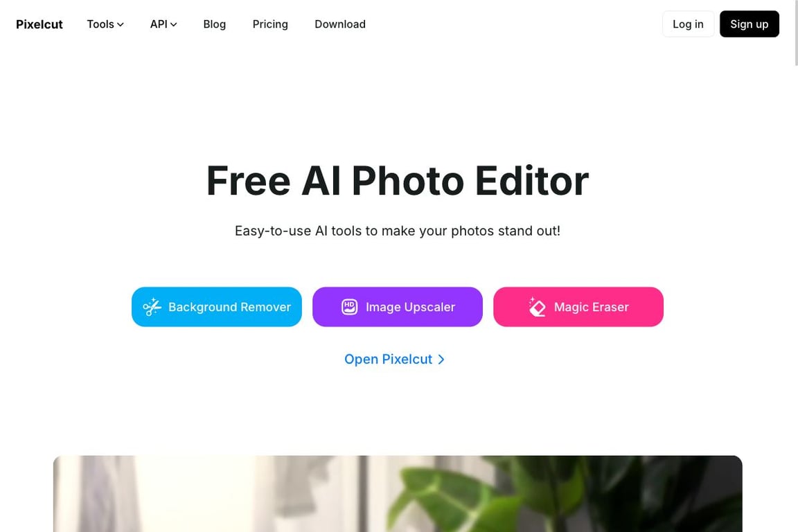Open the Pricing page

click(x=270, y=24)
